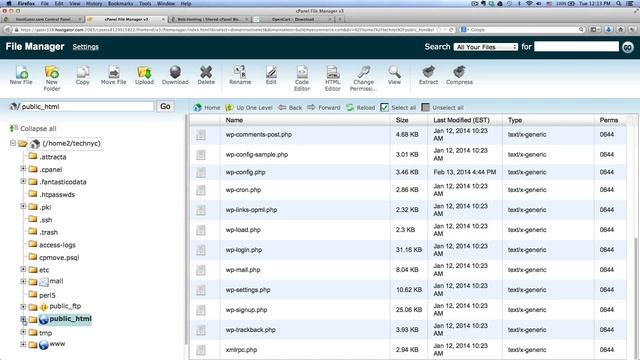Click the search text field
640x360 pixels.
pos(576,47)
